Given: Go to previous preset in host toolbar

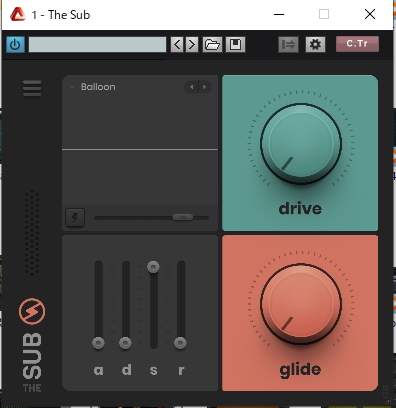Looking at the screenshot, I should tap(177, 45).
